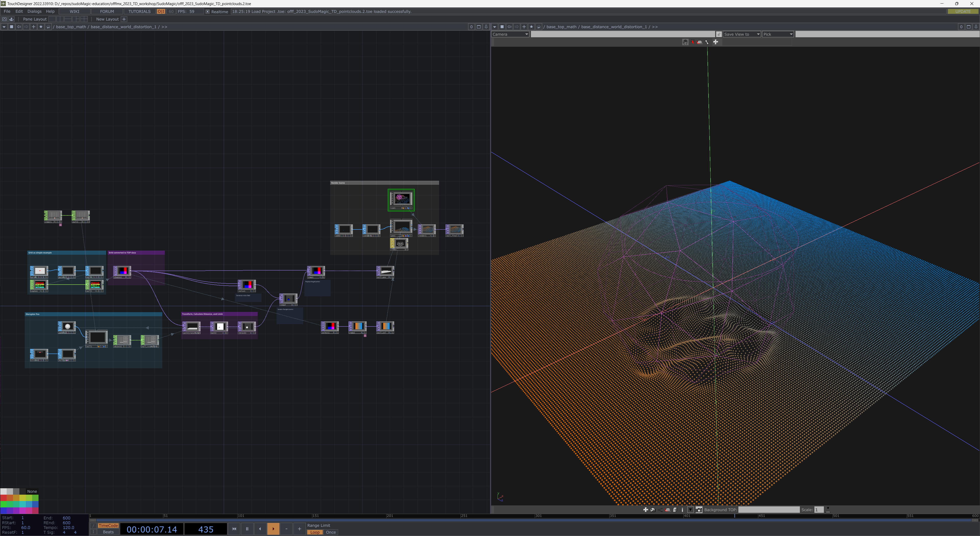Open the Edit menu

[x=19, y=11]
